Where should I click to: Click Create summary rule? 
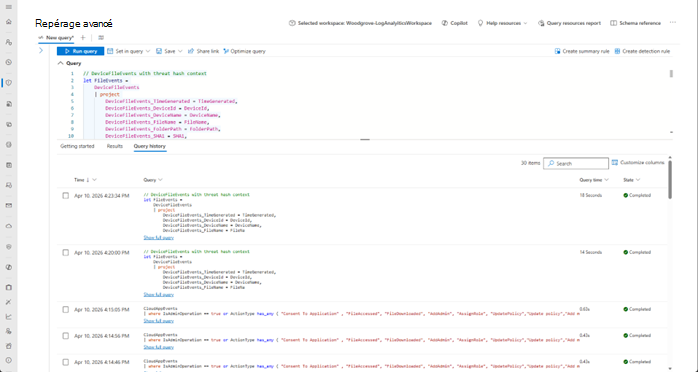tap(582, 51)
